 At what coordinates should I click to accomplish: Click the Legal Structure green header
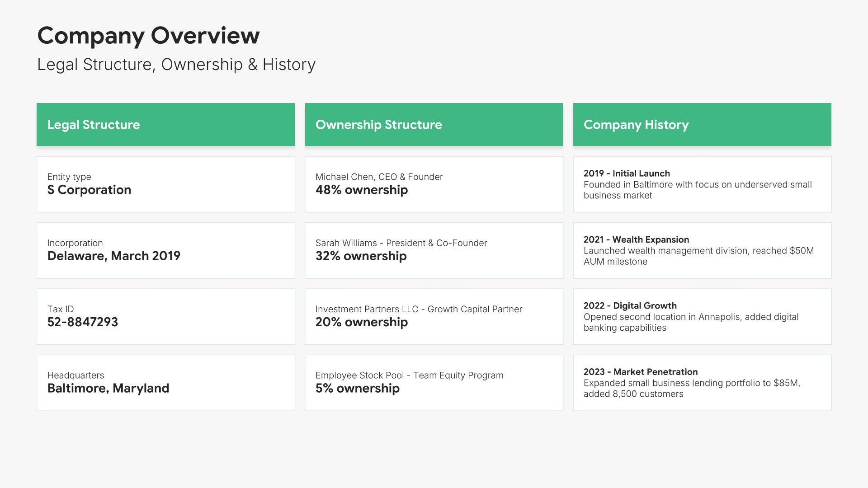(165, 125)
